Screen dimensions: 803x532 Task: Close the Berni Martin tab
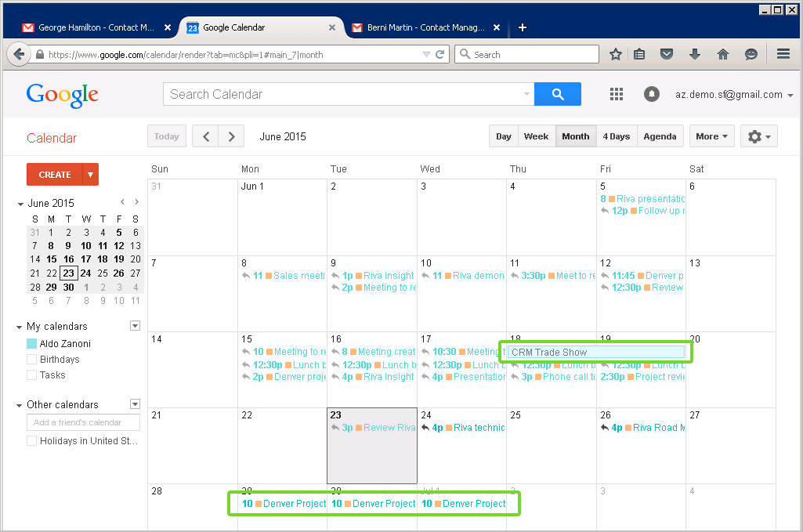point(496,27)
